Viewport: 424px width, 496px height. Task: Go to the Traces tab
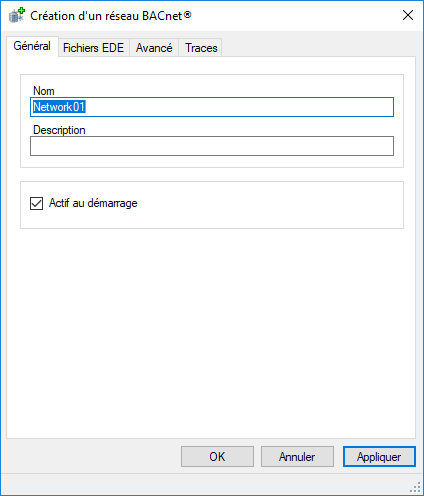pos(201,48)
